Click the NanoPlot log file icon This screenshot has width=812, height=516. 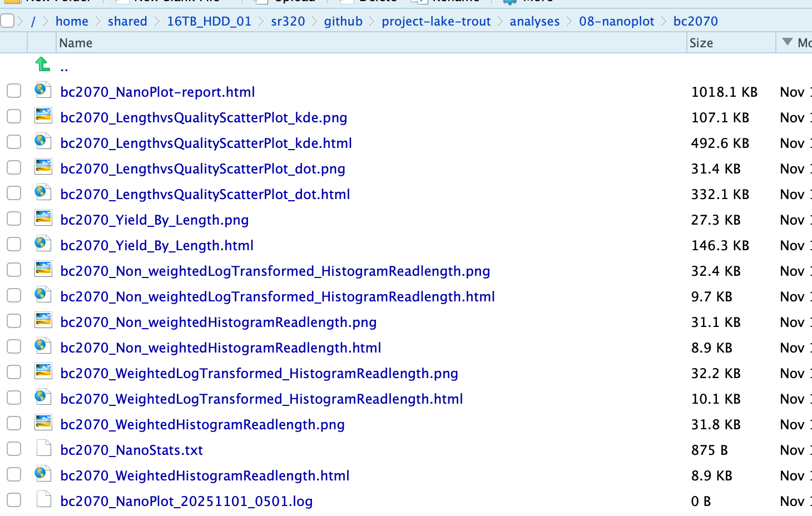point(43,499)
